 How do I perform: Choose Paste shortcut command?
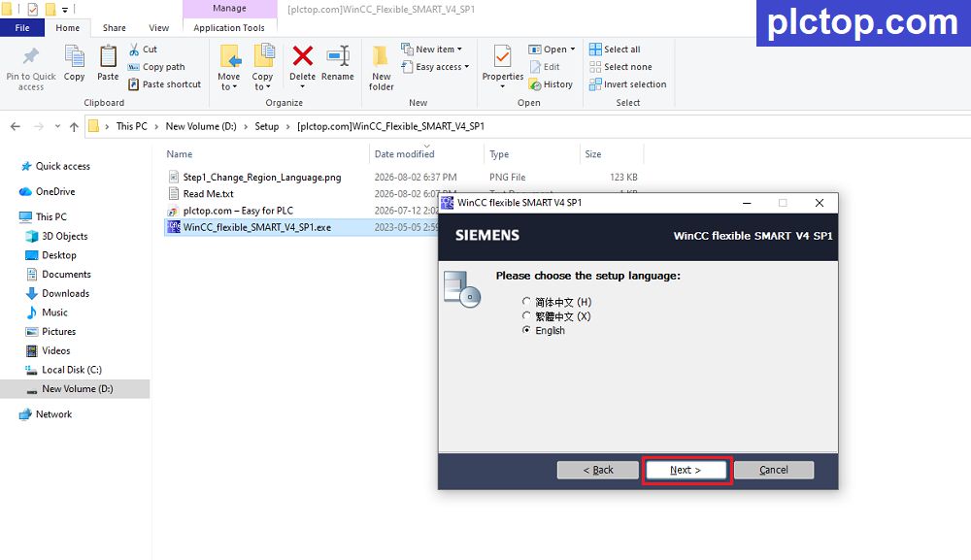[165, 84]
